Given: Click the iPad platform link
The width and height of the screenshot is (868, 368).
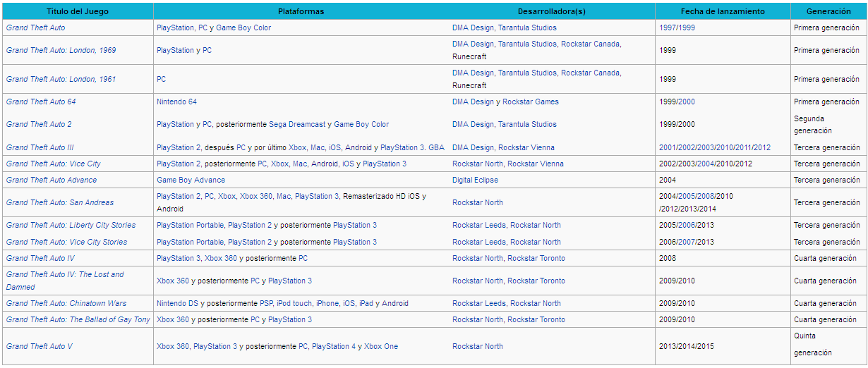Looking at the screenshot, I should [366, 303].
